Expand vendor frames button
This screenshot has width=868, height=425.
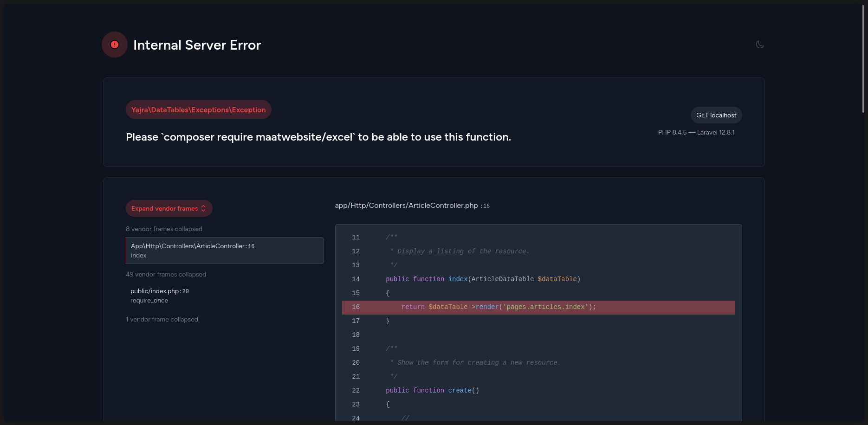pos(169,208)
